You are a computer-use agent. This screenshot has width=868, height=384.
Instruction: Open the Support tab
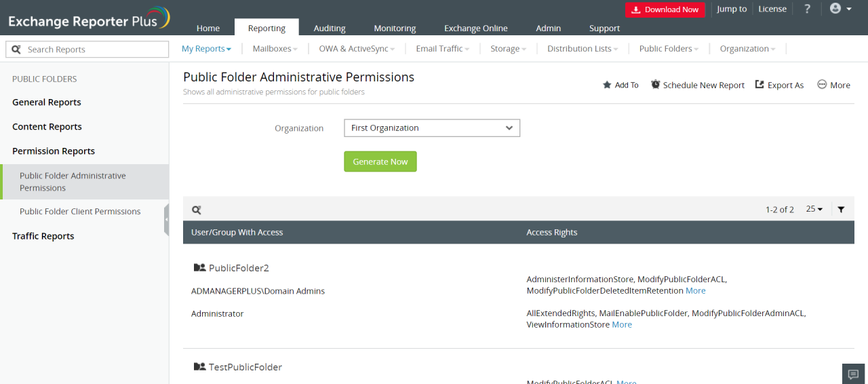pos(605,28)
